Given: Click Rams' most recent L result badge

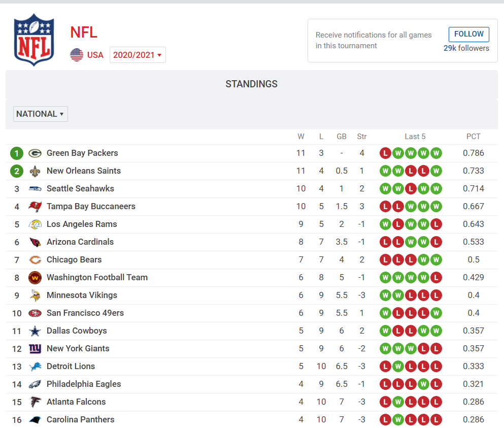Looking at the screenshot, I should pyautogui.click(x=436, y=224).
